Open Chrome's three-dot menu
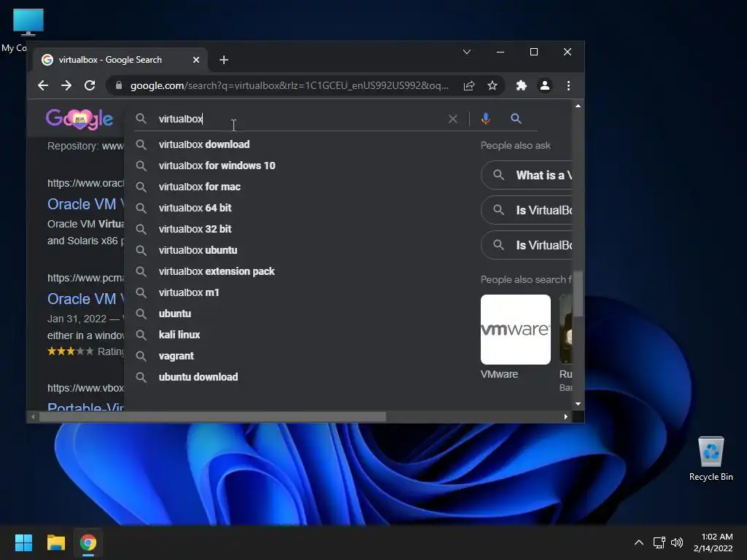747x560 pixels. pos(568,86)
